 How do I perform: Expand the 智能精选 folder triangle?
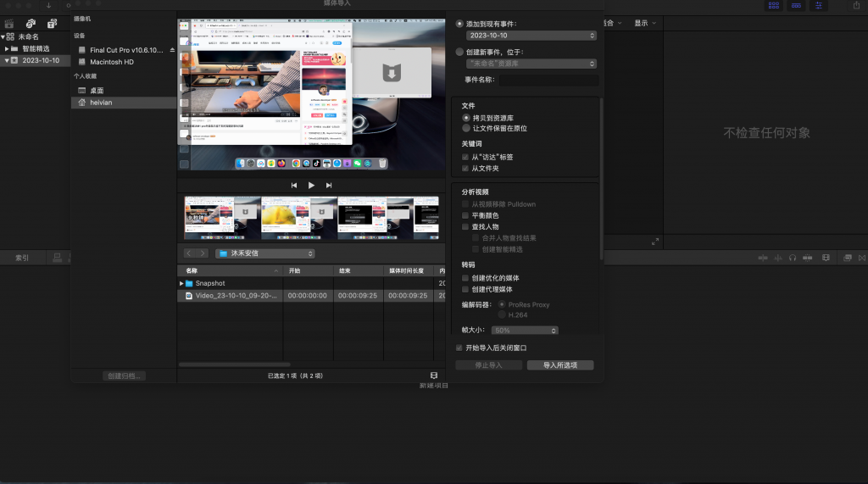tap(7, 48)
